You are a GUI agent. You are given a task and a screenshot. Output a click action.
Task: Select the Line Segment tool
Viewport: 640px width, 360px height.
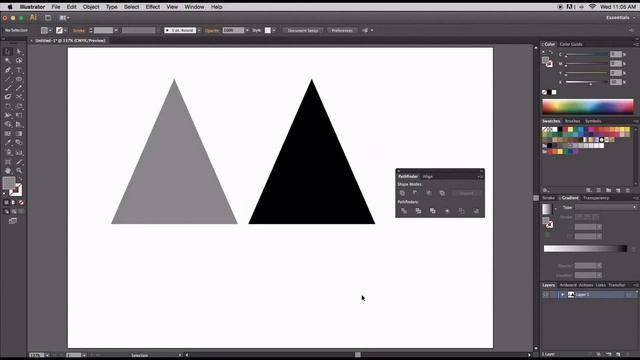[x=8, y=79]
